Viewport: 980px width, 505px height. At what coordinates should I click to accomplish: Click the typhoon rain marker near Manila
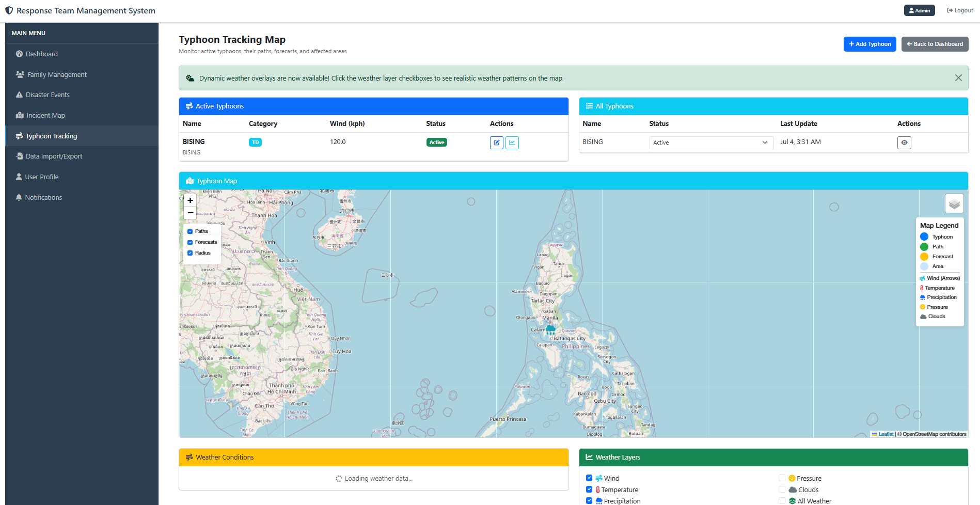(x=550, y=329)
